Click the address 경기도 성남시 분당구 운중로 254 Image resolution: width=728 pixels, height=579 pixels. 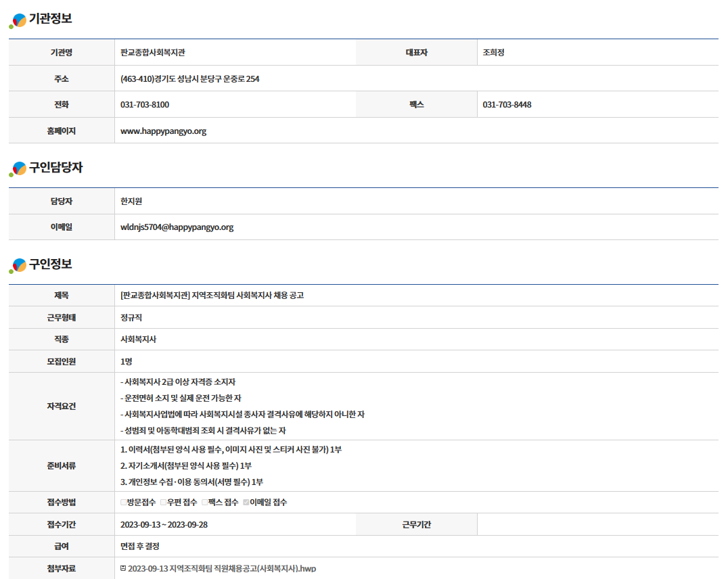[x=189, y=79]
